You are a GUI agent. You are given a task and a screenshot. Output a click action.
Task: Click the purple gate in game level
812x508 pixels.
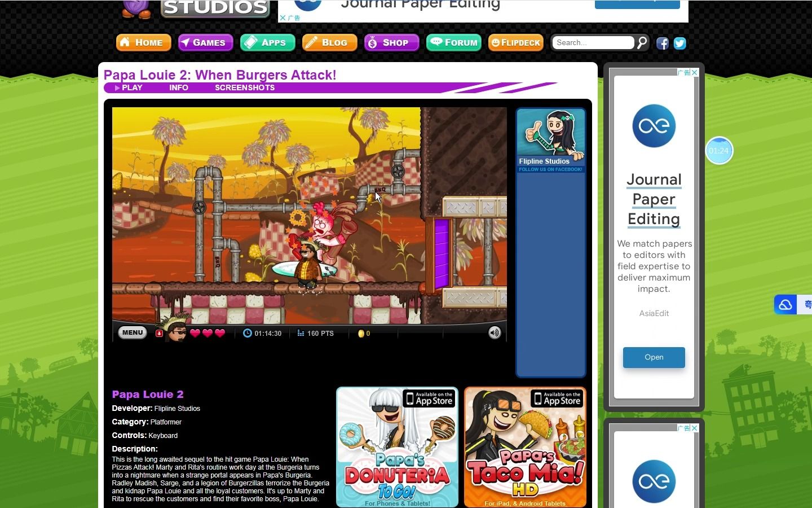[442, 254]
